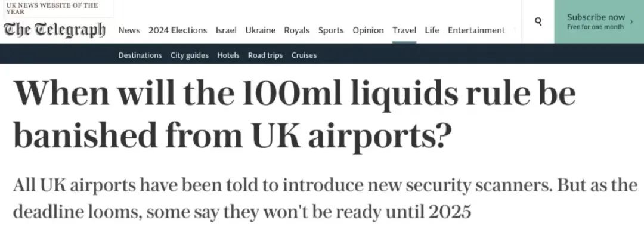Click the 100ml liquids rule headline

coord(294,116)
